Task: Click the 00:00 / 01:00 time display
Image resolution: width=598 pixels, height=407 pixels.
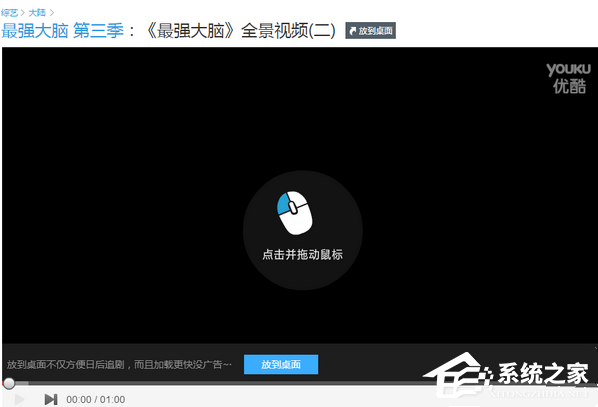Action: click(x=96, y=399)
